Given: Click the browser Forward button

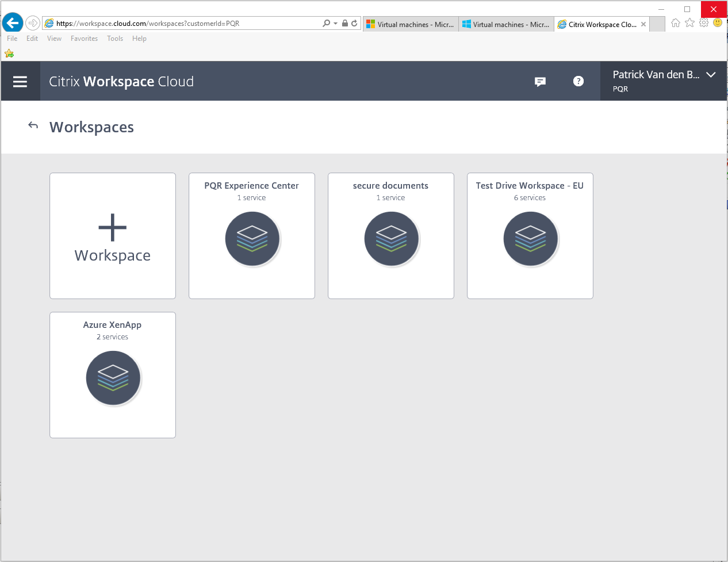Looking at the screenshot, I should pyautogui.click(x=33, y=24).
